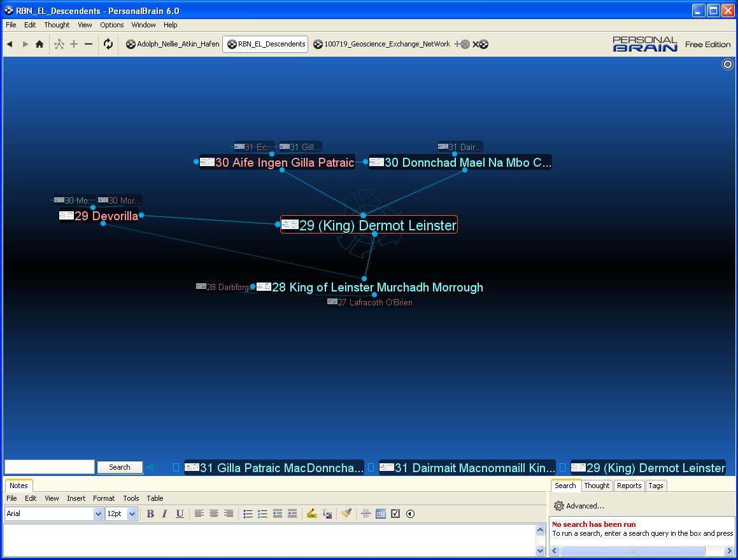Click the highlight color marker icon
738x560 pixels.
[x=311, y=514]
